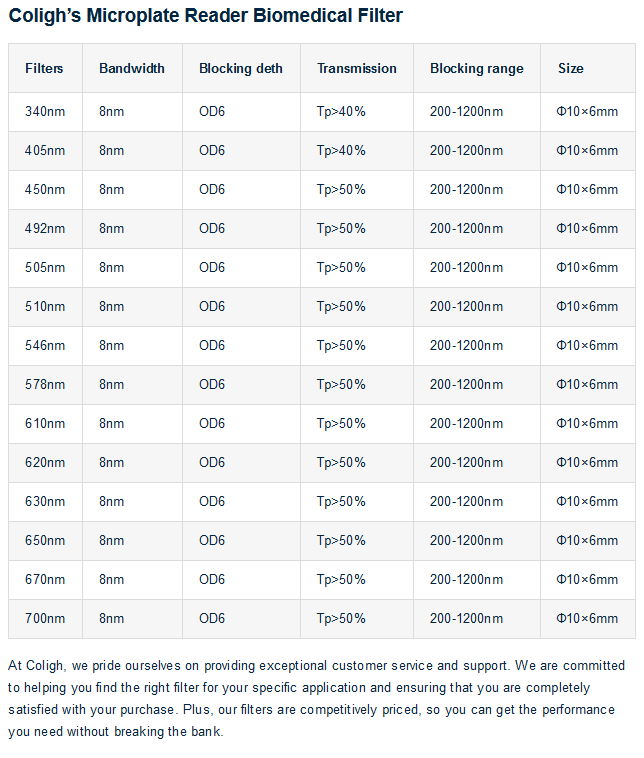The height and width of the screenshot is (758, 644).
Task: Click the 700nm filter cell
Action: [x=45, y=619]
